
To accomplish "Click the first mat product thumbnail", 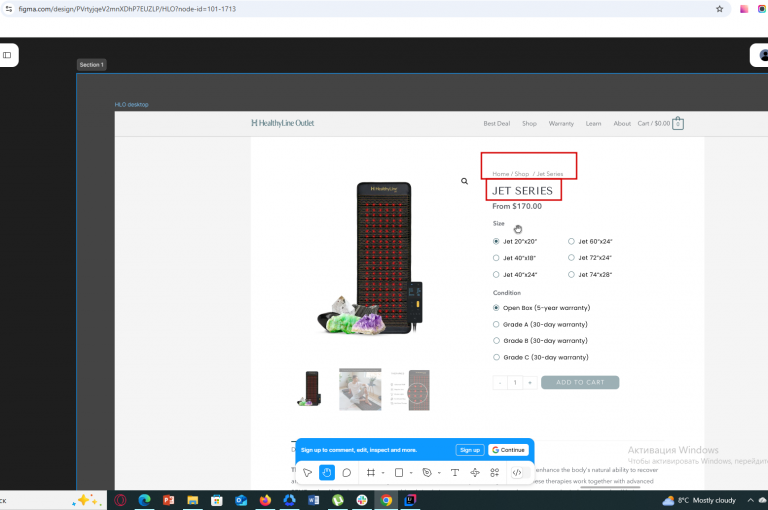I will coord(309,389).
